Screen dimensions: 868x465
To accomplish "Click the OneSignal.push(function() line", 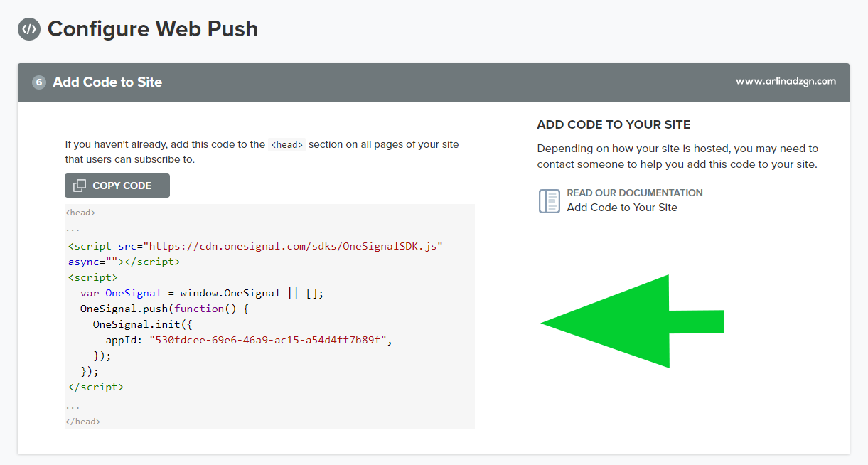I will point(164,309).
